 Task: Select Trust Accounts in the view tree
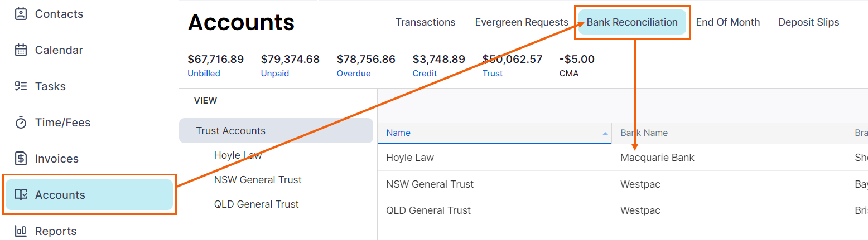coord(230,131)
